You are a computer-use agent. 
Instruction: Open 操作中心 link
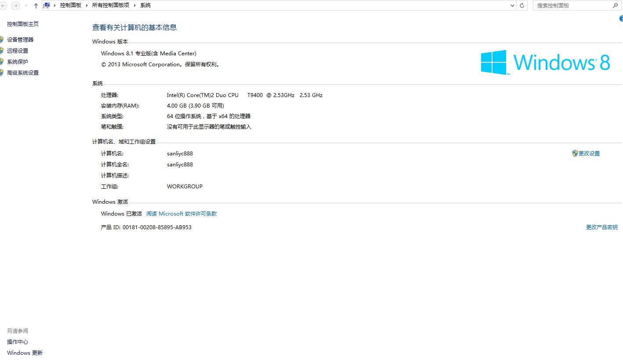pos(18,342)
